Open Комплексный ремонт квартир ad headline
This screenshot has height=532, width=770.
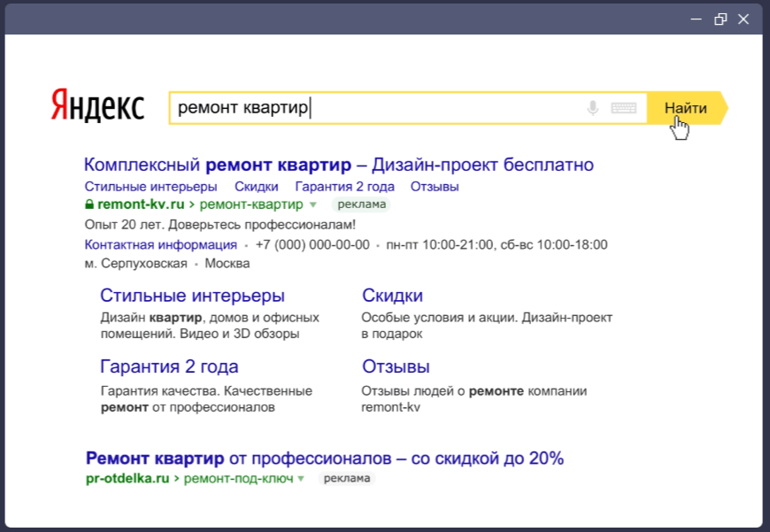click(x=339, y=165)
